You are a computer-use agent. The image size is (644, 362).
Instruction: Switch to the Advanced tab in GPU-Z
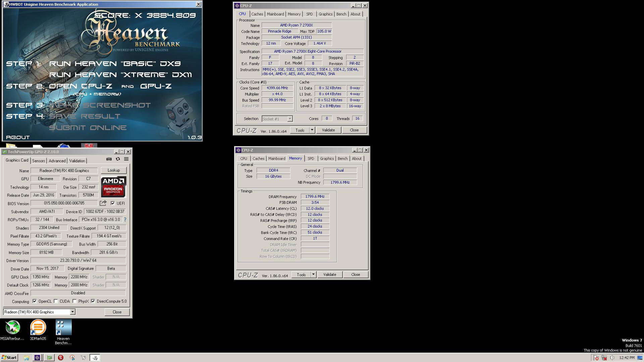[x=57, y=161]
